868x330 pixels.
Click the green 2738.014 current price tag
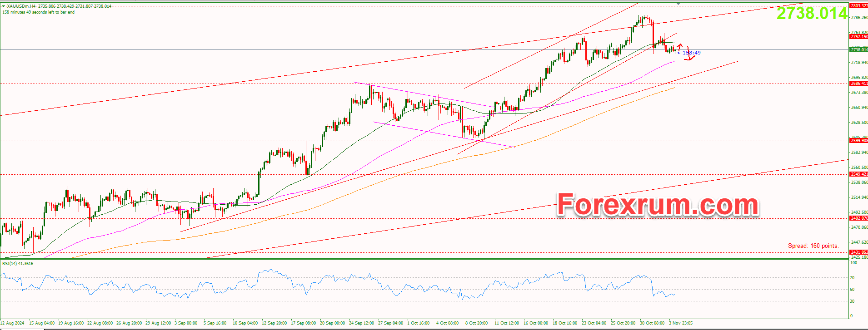pyautogui.click(x=859, y=50)
